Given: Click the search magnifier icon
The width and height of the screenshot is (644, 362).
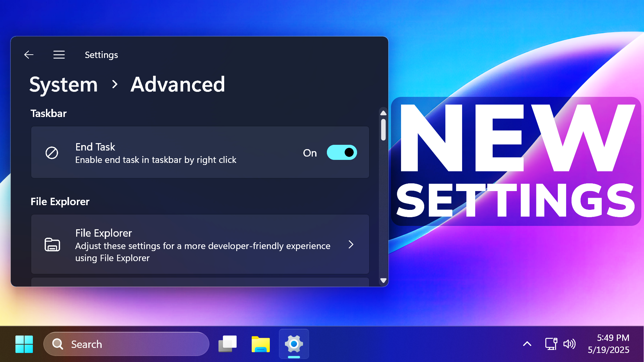Looking at the screenshot, I should point(57,344).
